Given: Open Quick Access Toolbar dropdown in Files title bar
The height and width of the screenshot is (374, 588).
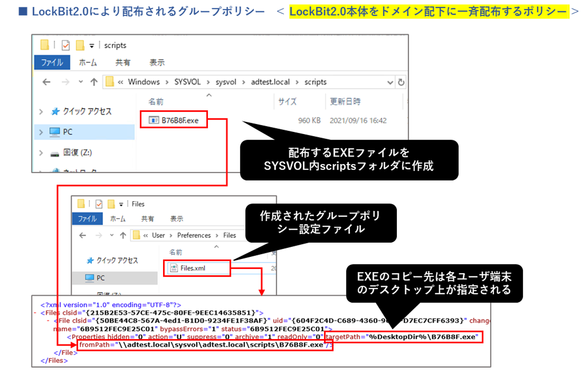Looking at the screenshot, I should pyautogui.click(x=122, y=204).
